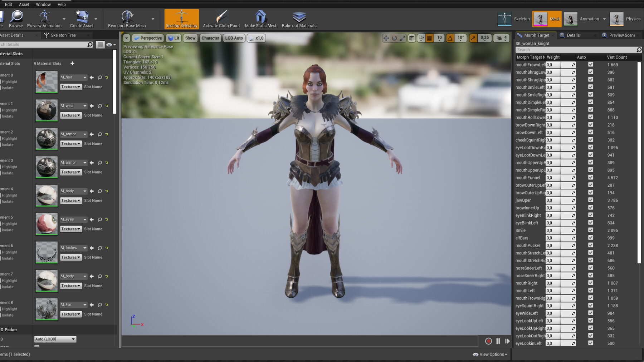Click Bake out Materials
The height and width of the screenshot is (362, 644).
click(x=299, y=19)
